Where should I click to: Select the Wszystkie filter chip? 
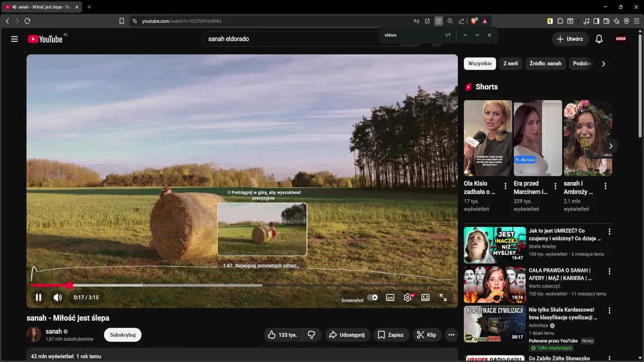click(480, 63)
